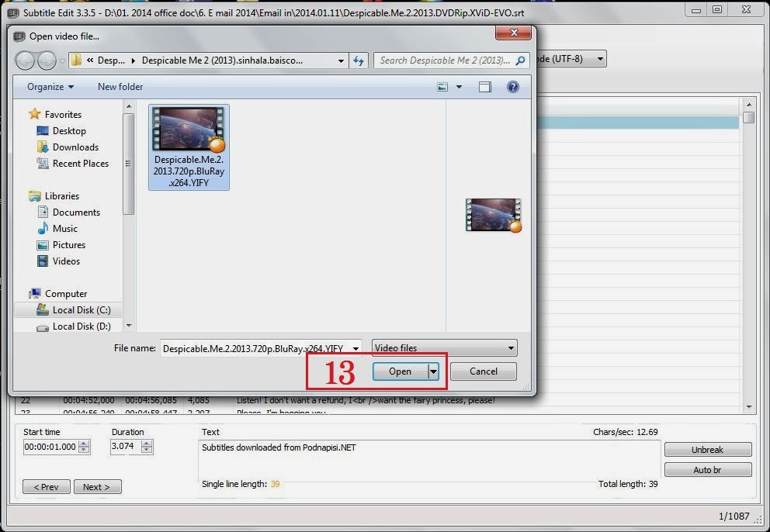The width and height of the screenshot is (770, 532).
Task: Click the Despicable Me 2 (2013).sinhala breadcrumb
Action: pyautogui.click(x=222, y=60)
